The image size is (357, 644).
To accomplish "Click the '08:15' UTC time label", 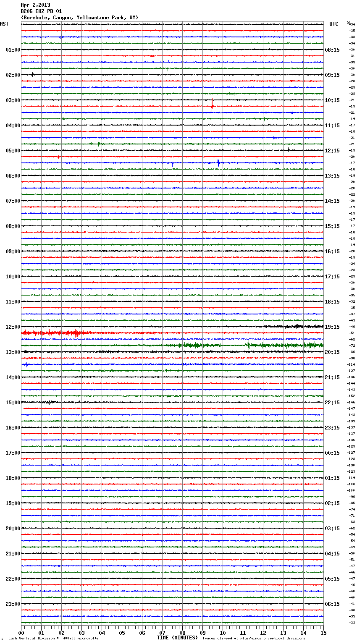I will [x=332, y=50].
